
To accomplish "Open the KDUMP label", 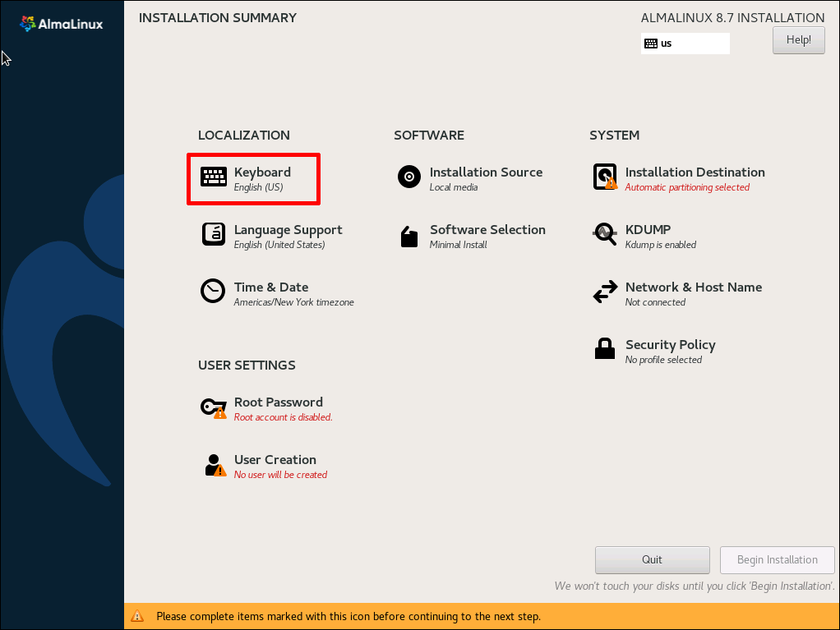I will pyautogui.click(x=648, y=230).
